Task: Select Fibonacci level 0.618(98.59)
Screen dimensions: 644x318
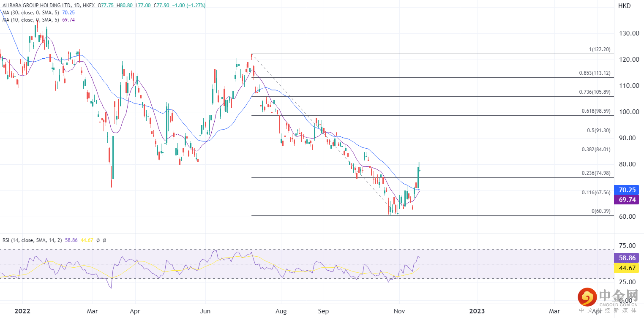Action: pos(596,111)
